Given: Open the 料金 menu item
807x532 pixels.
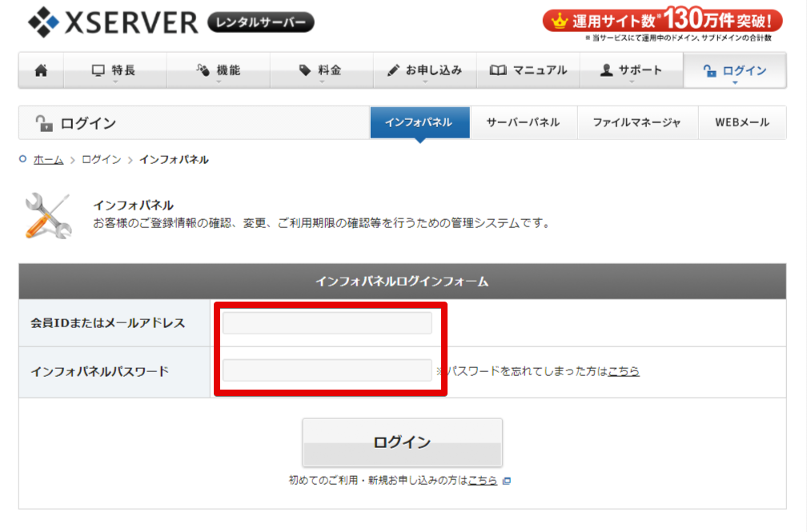Looking at the screenshot, I should click(x=322, y=70).
